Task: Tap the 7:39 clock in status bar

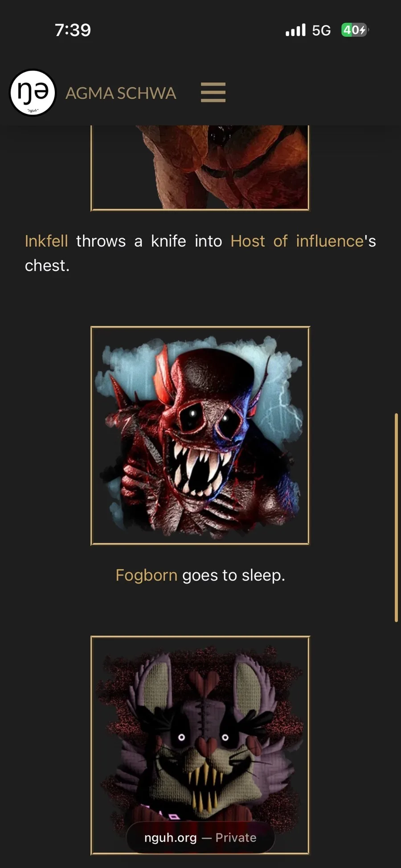Action: (73, 30)
